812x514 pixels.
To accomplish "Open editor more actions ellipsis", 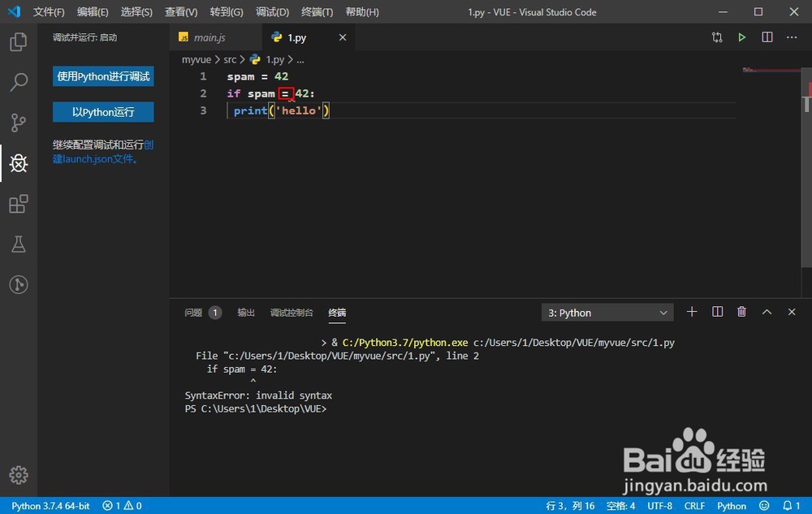I will click(792, 37).
